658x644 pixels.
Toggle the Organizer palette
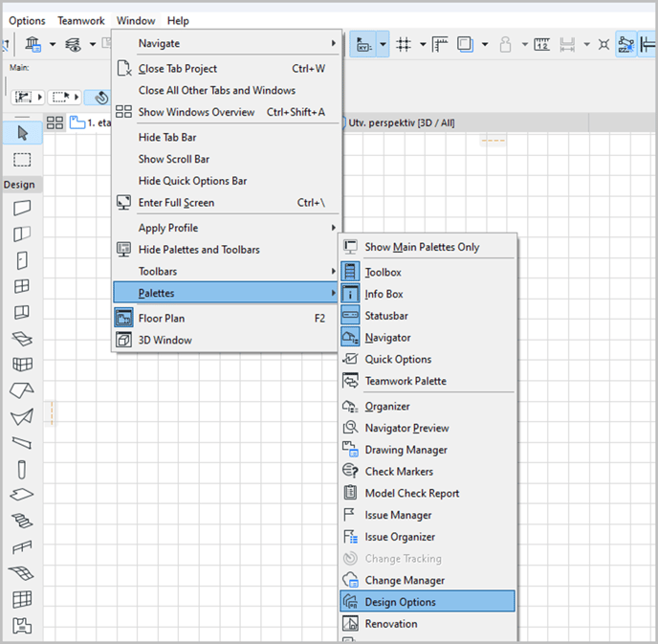pyautogui.click(x=428, y=407)
